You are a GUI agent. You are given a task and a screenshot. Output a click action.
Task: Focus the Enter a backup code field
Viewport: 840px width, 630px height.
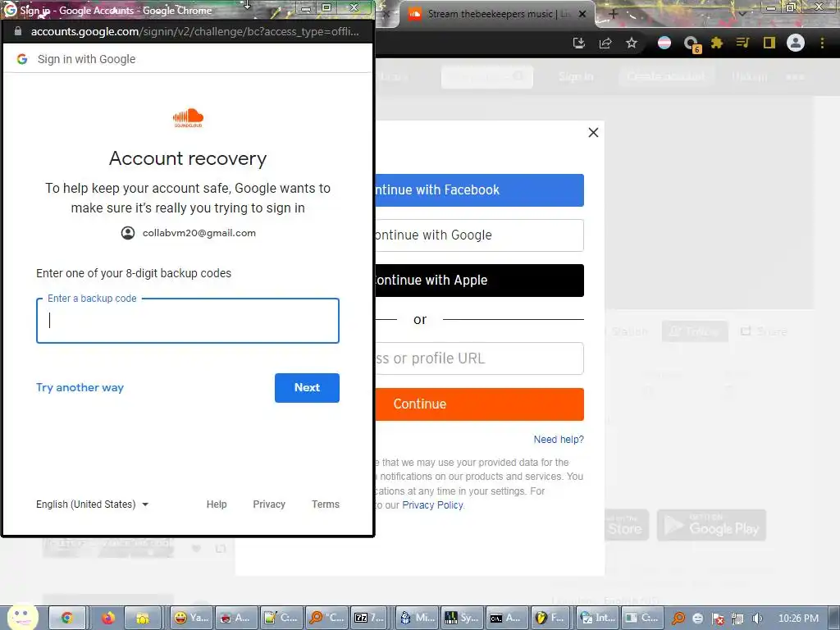(188, 321)
